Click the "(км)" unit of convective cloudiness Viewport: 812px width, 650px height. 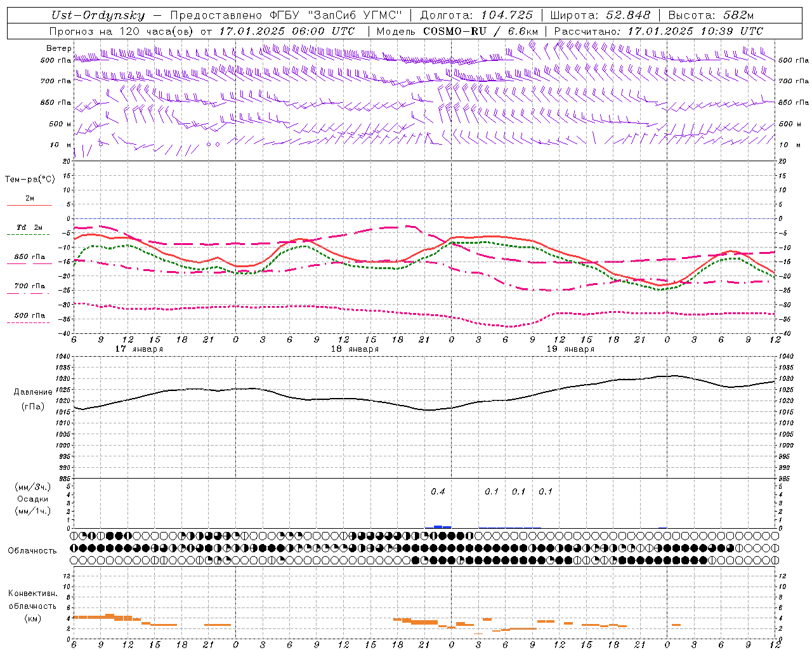pos(32,618)
